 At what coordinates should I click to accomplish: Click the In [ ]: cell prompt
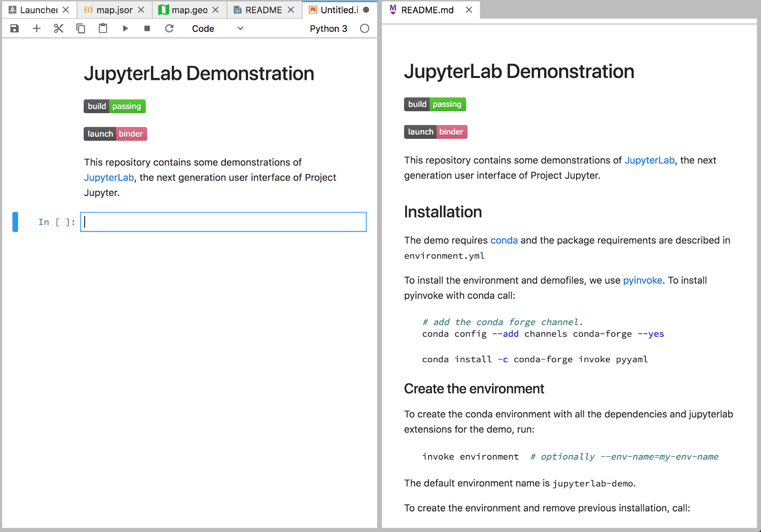tap(57, 222)
